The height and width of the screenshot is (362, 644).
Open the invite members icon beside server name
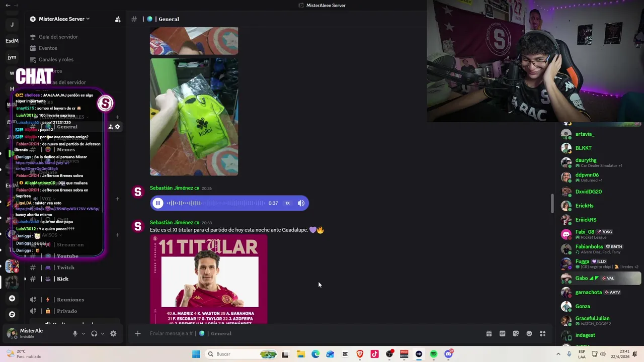tap(118, 19)
